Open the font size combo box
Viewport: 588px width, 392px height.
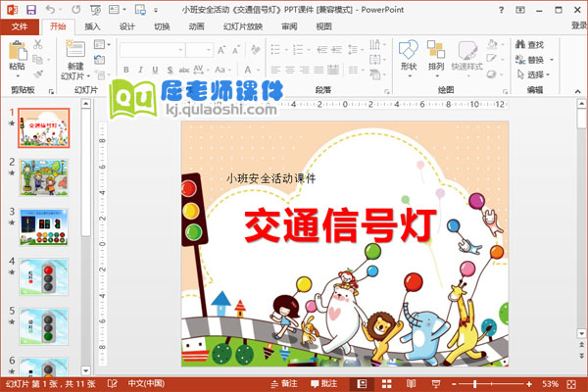tap(200, 50)
